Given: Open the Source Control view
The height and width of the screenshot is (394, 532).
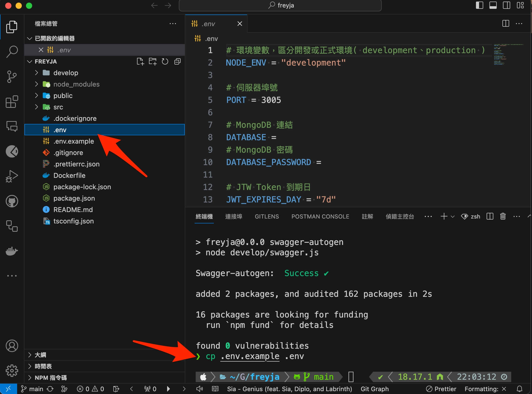Looking at the screenshot, I should pyautogui.click(x=12, y=76).
